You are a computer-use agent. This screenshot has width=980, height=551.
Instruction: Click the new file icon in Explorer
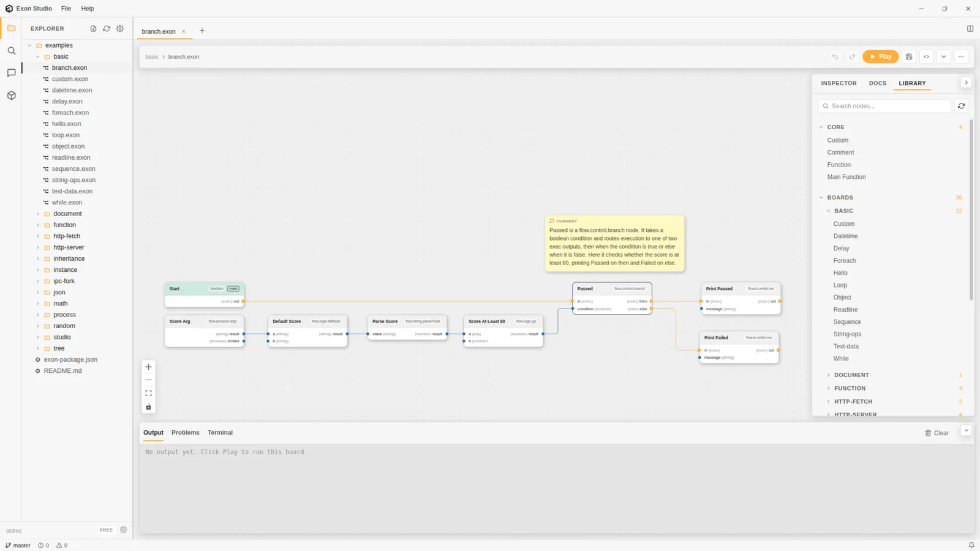[93, 29]
